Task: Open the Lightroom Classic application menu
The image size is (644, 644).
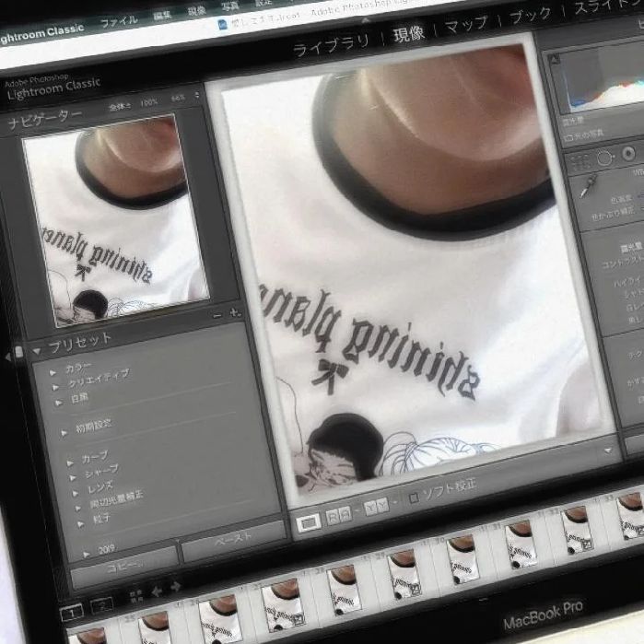Action: [x=41, y=33]
